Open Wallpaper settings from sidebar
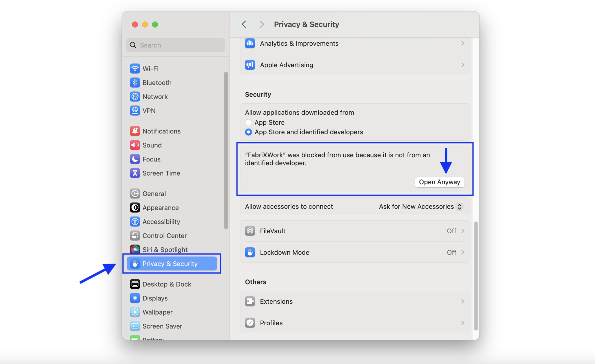 (157, 312)
